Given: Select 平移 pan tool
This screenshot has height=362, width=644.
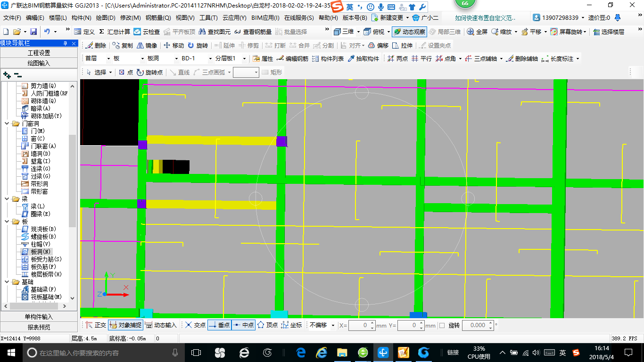Looking at the screenshot, I should [531, 32].
